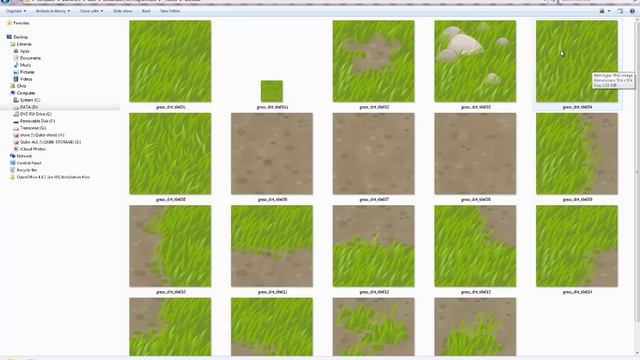Viewport: 640px width, 360px height.
Task: Open the Share with dropdown
Action: pyautogui.click(x=91, y=11)
